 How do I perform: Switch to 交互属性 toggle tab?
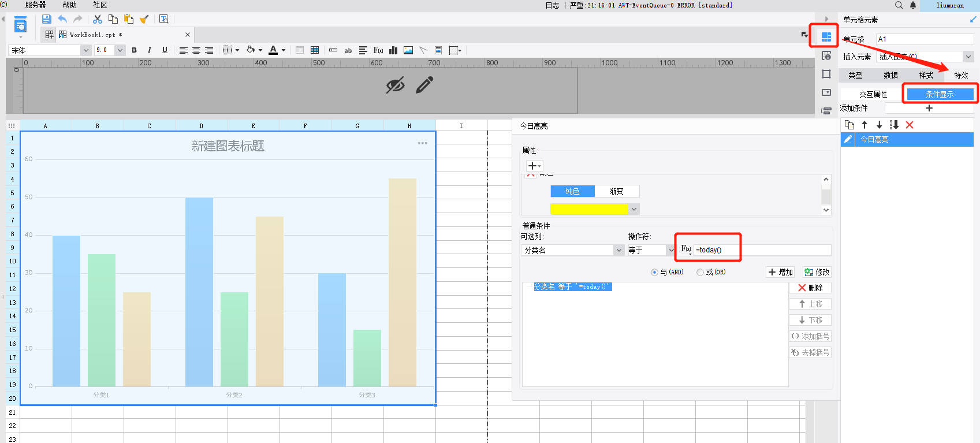(x=873, y=94)
